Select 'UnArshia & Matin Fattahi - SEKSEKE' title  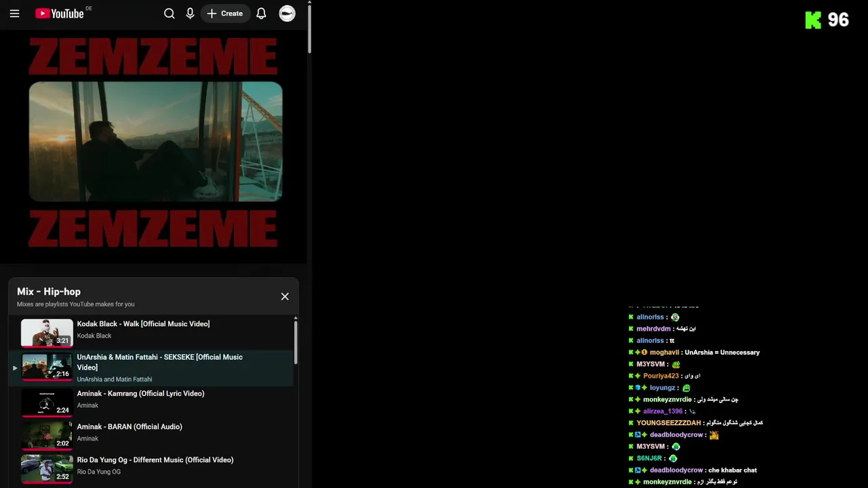point(159,362)
